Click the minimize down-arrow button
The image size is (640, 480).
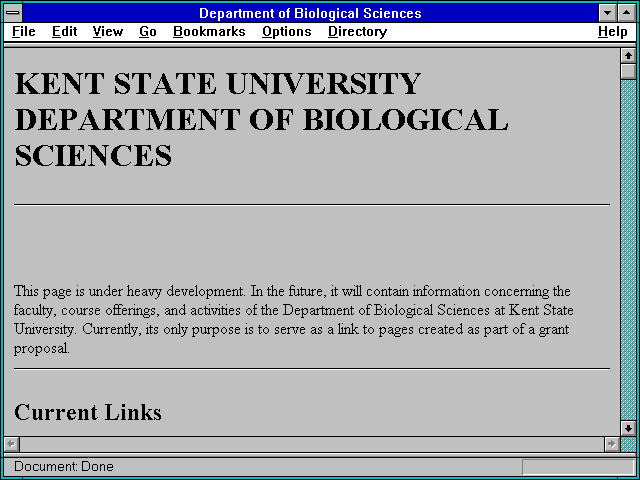coord(608,13)
